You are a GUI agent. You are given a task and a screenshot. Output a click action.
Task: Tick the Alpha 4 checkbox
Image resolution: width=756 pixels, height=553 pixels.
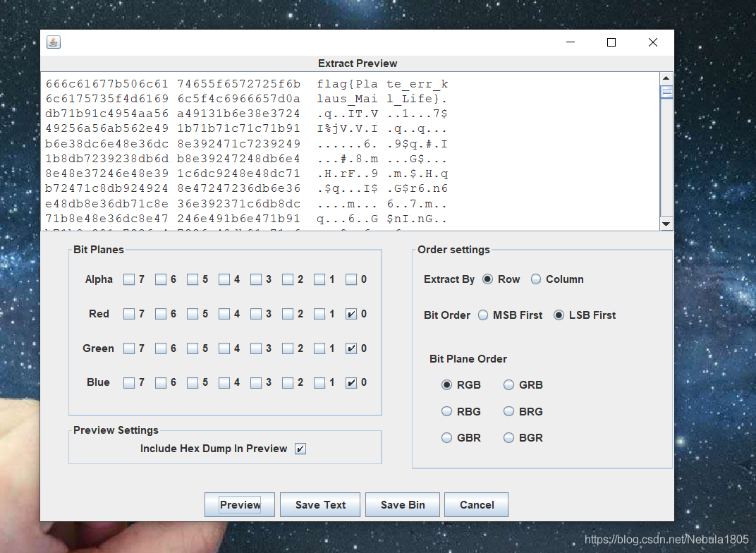[x=224, y=279]
